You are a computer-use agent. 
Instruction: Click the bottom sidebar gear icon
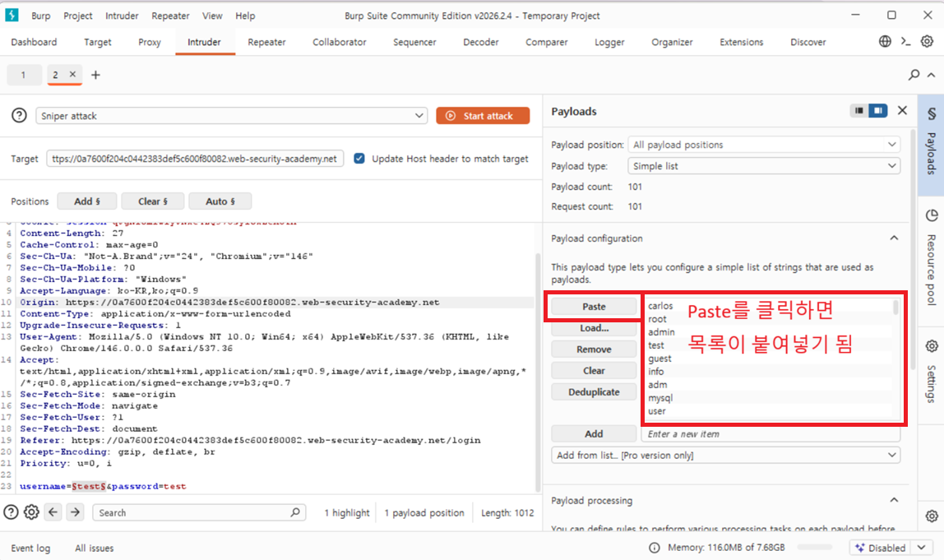(x=932, y=516)
